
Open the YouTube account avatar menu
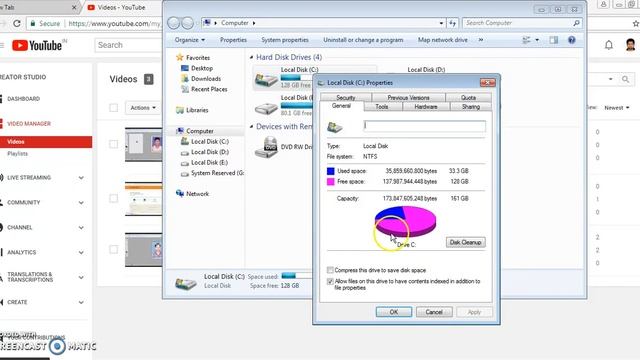pyautogui.click(x=630, y=45)
